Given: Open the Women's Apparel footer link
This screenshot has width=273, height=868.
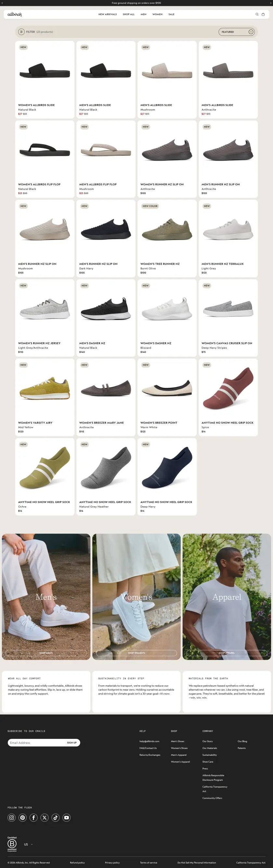Looking at the screenshot, I should coord(180,762).
